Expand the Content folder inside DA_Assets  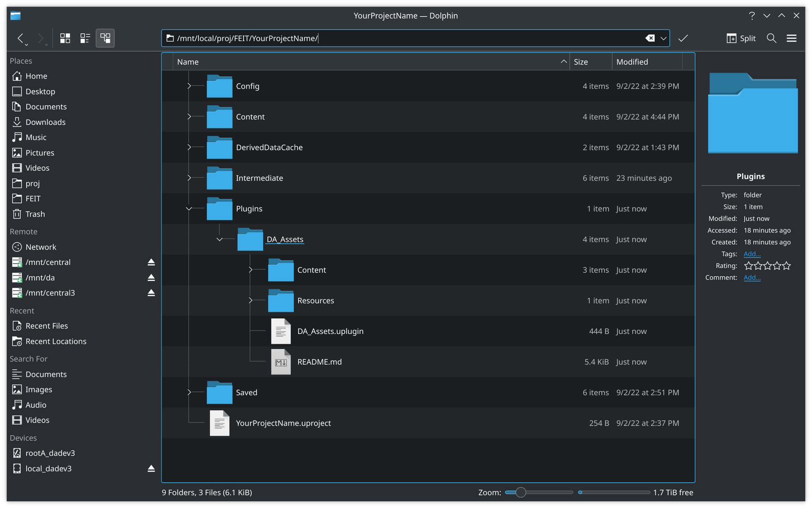click(x=250, y=270)
